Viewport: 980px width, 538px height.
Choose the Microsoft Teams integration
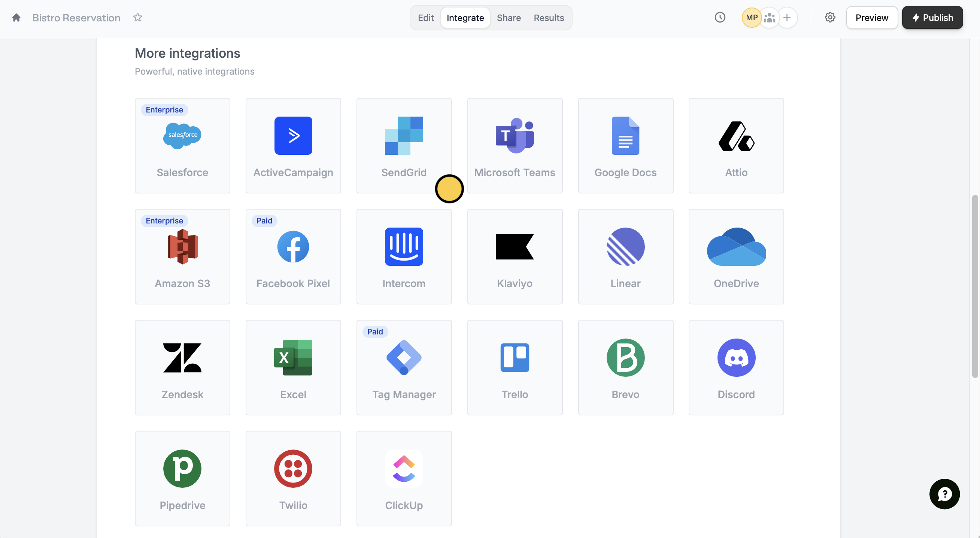click(515, 146)
